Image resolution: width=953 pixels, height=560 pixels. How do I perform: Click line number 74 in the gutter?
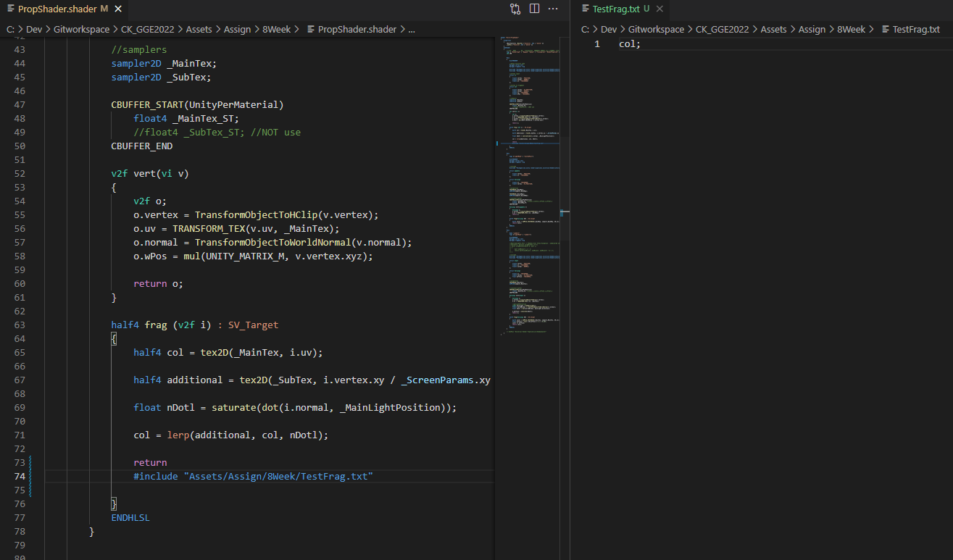pyautogui.click(x=20, y=476)
